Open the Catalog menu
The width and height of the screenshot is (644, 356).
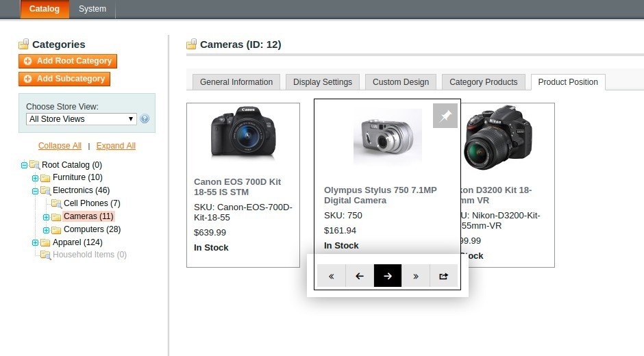click(45, 9)
